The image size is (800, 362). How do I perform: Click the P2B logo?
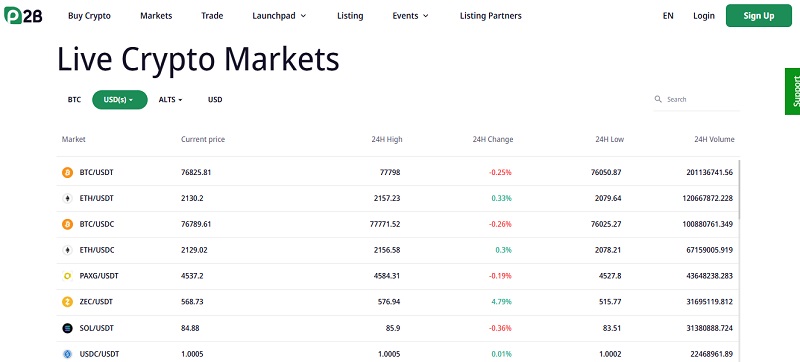pyautogui.click(x=23, y=15)
